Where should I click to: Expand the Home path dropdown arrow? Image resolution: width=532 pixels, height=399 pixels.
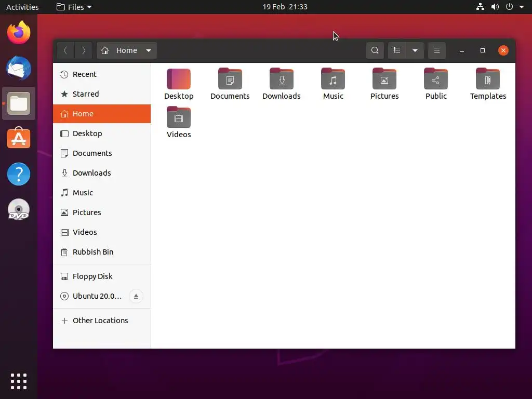pyautogui.click(x=149, y=50)
